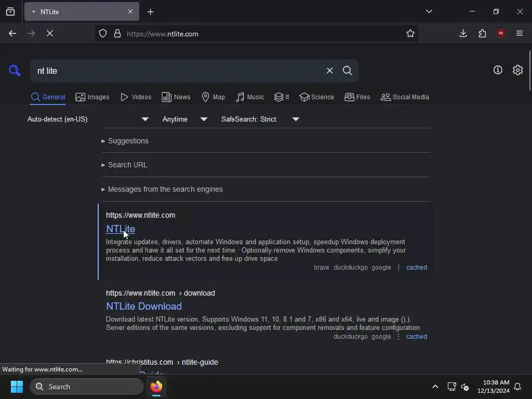Viewport: 532px width, 399px height.
Task: Open SafeSearch: Strict dropdown
Action: pyautogui.click(x=260, y=119)
